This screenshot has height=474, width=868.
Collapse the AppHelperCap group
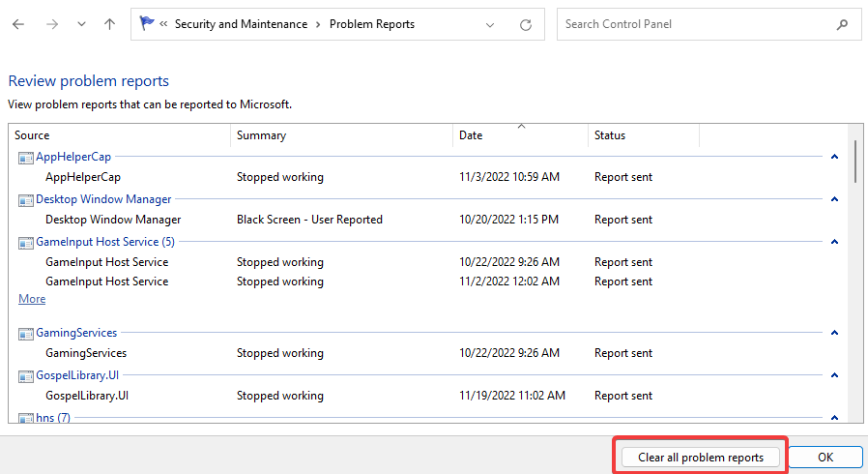834,157
